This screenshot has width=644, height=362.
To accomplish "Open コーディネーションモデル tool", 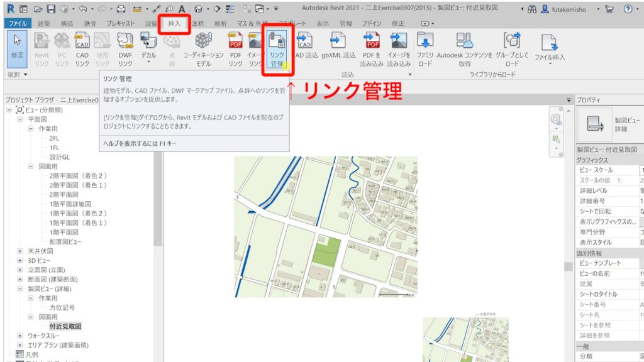I will pos(203,44).
